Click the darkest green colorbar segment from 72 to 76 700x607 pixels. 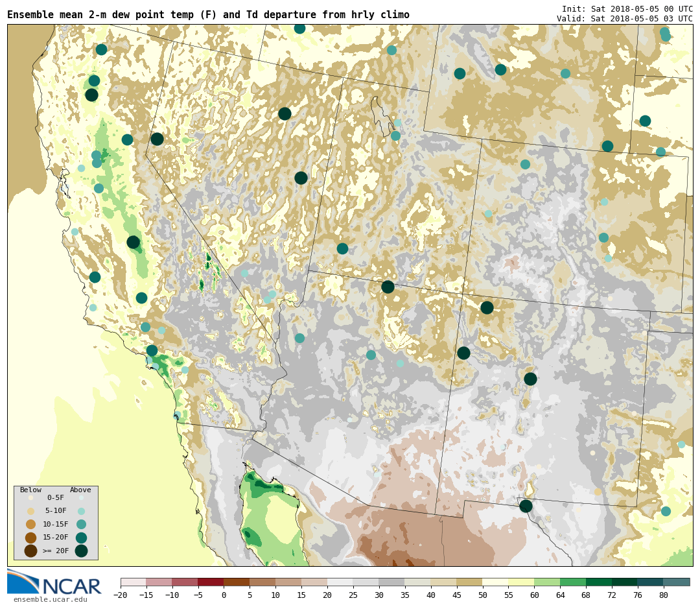[x=625, y=582]
